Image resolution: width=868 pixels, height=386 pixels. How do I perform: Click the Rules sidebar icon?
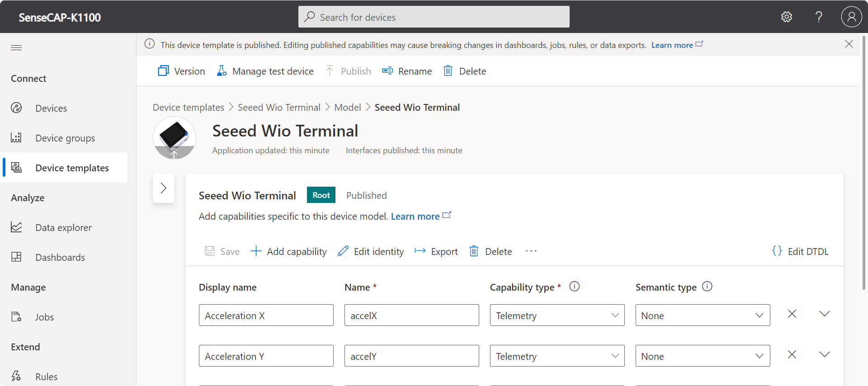(16, 376)
